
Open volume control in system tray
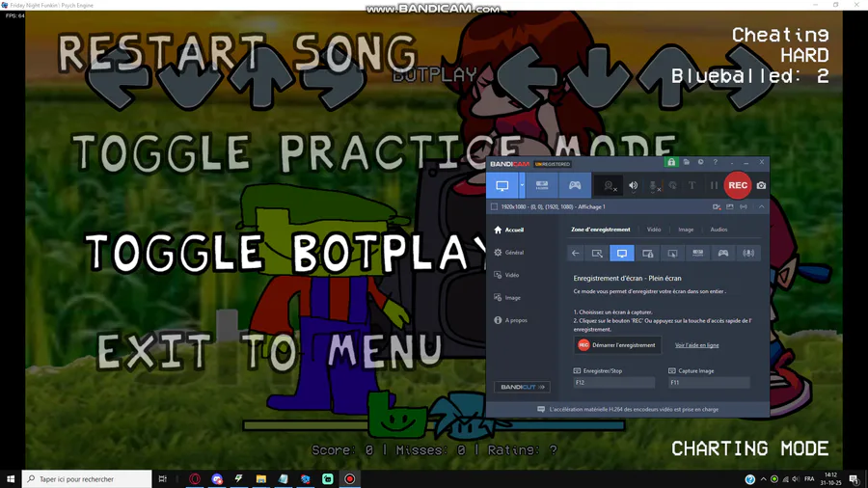796,479
